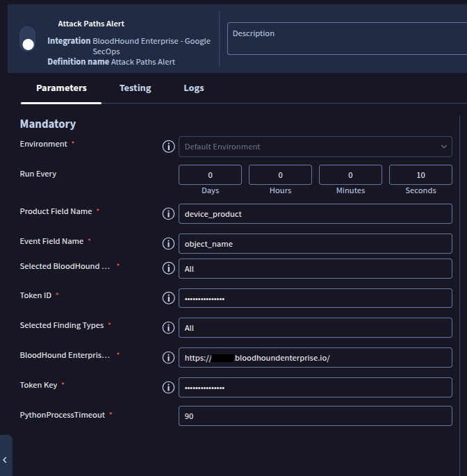Image resolution: width=467 pixels, height=476 pixels.
Task: Open info icon for BloodHound Enterprise URL
Action: click(x=168, y=358)
